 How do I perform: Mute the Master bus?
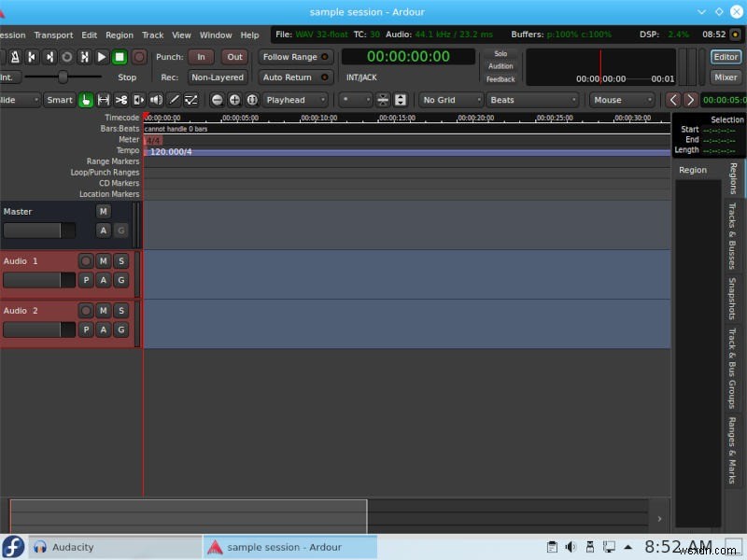tap(104, 212)
